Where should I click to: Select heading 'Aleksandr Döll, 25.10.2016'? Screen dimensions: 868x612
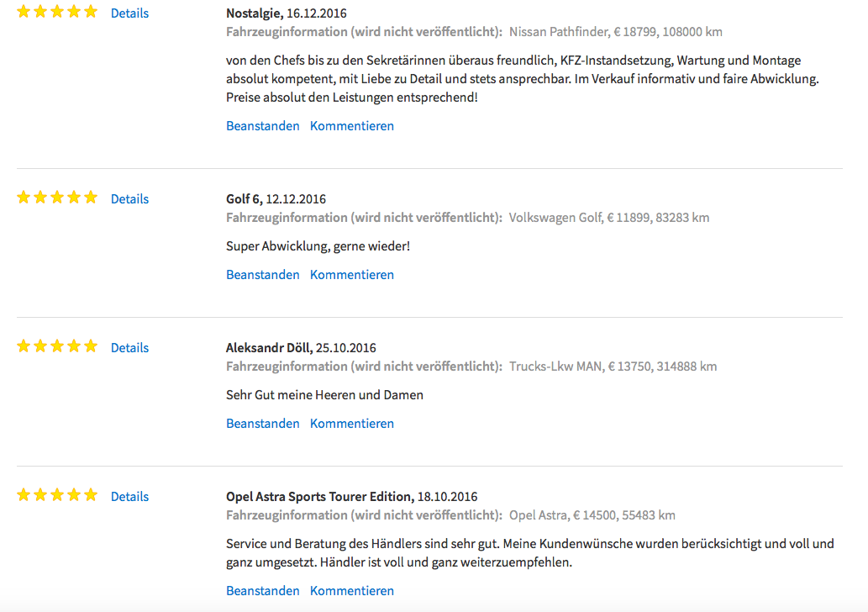tap(301, 348)
